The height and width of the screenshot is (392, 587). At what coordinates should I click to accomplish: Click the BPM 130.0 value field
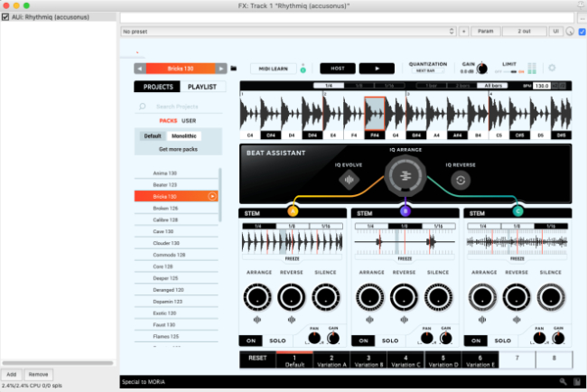click(x=541, y=86)
